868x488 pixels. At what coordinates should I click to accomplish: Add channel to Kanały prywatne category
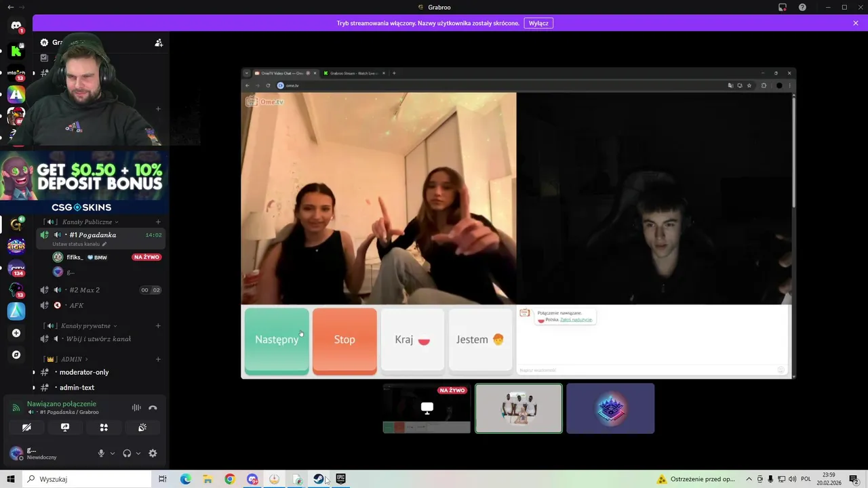pos(158,325)
